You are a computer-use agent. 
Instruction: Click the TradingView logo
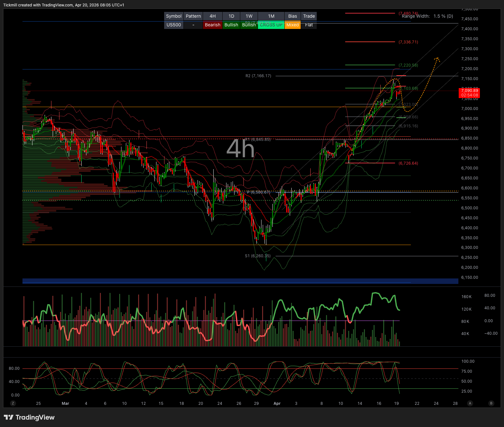(x=29, y=417)
